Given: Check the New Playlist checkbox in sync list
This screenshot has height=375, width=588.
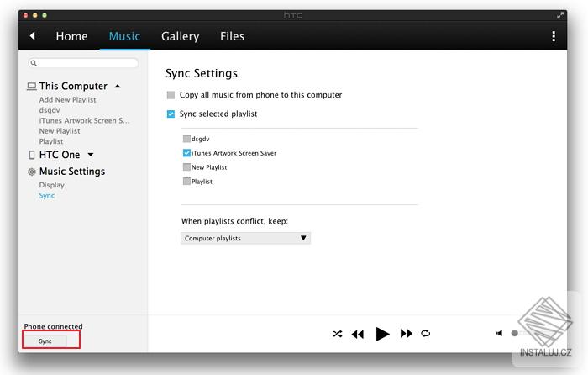Looking at the screenshot, I should [x=186, y=167].
